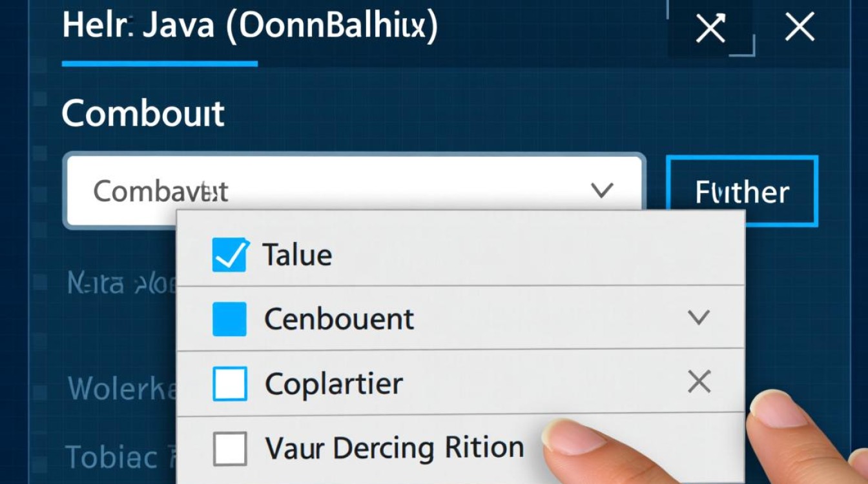Uncheck the Talue checkbox
The width and height of the screenshot is (868, 484).
click(x=229, y=255)
